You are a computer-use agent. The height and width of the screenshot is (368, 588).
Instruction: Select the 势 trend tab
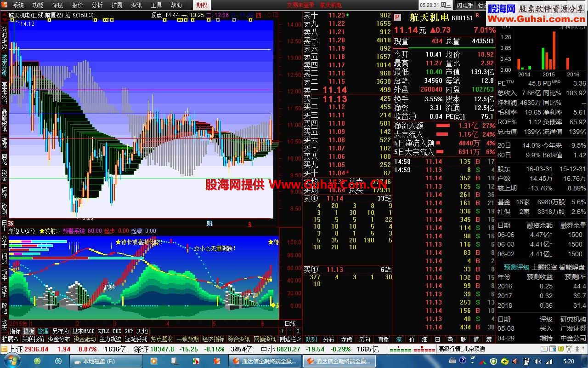[450, 339]
